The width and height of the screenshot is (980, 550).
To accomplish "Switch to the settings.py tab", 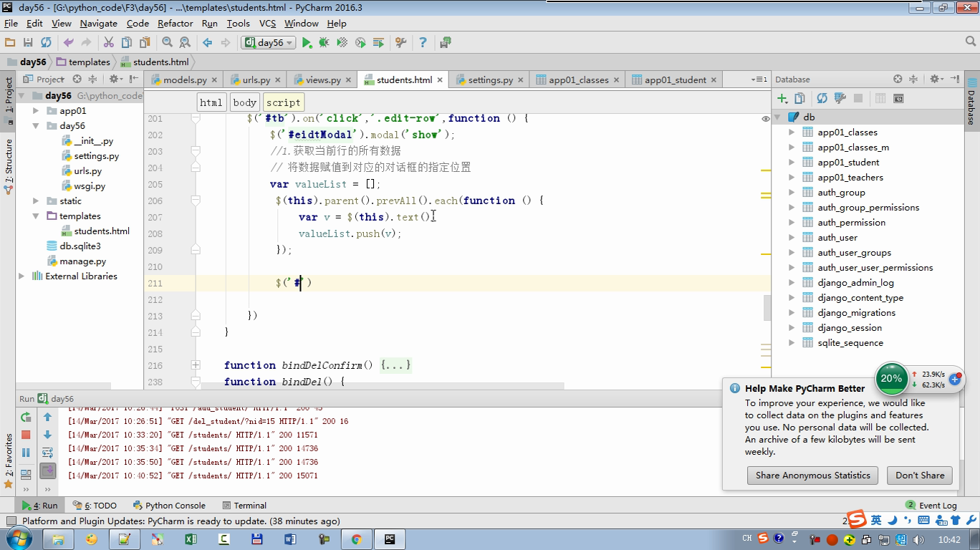I will [x=490, y=79].
